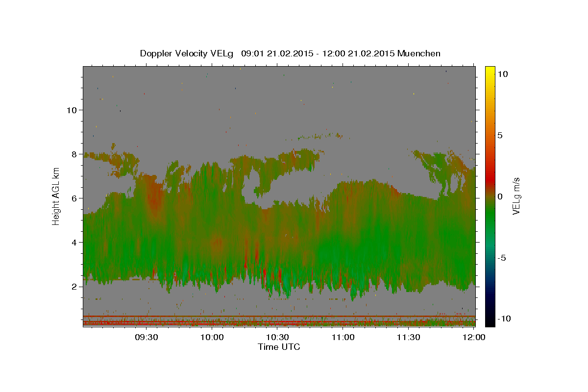This screenshot has width=588, height=392.
Task: Click the height tick label 4
Action: click(x=75, y=243)
